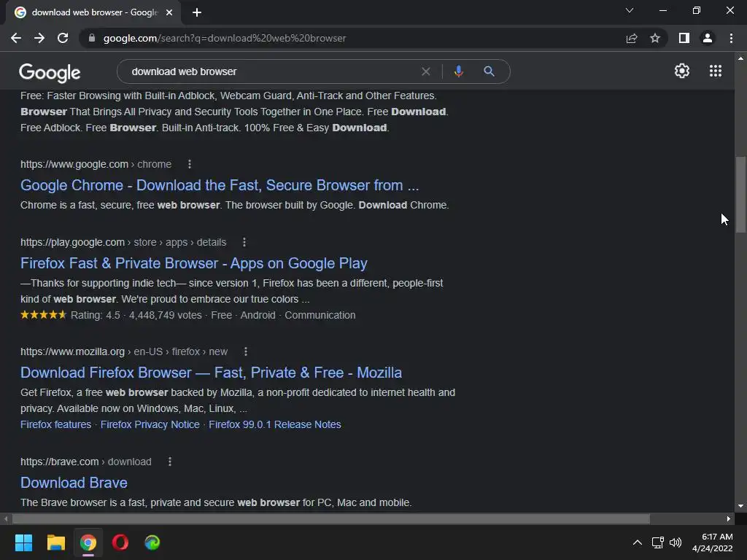747x560 pixels.
Task: Open the Firefox Privacy Notice sitelink
Action: [150, 424]
